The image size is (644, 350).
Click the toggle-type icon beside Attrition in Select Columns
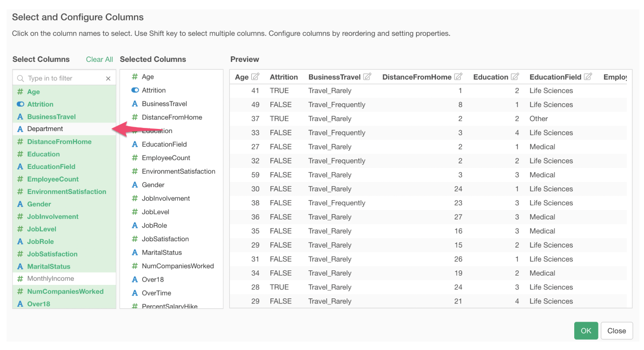tap(20, 104)
